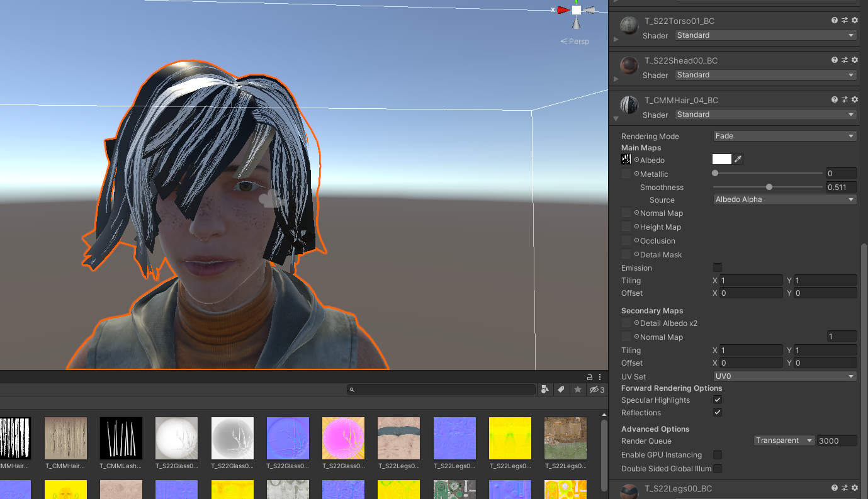This screenshot has width=868, height=499.
Task: Enable GPU Instancing for the hair material
Action: pos(717,455)
